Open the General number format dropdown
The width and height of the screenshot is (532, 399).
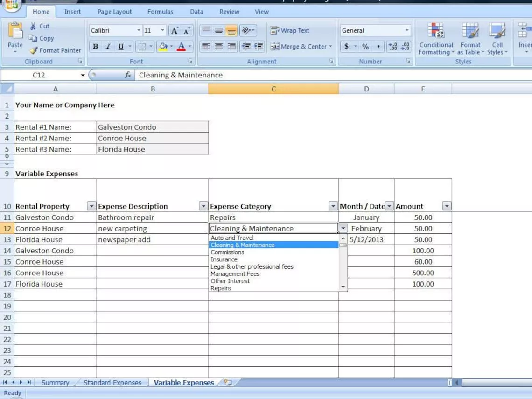click(x=407, y=30)
